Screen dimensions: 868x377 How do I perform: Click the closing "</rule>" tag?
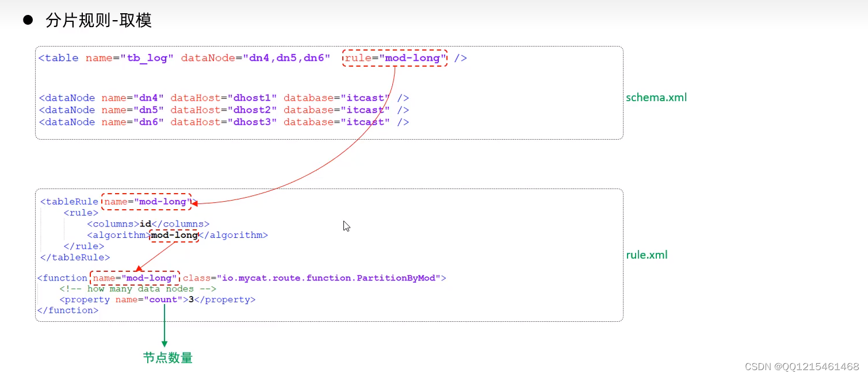(84, 247)
